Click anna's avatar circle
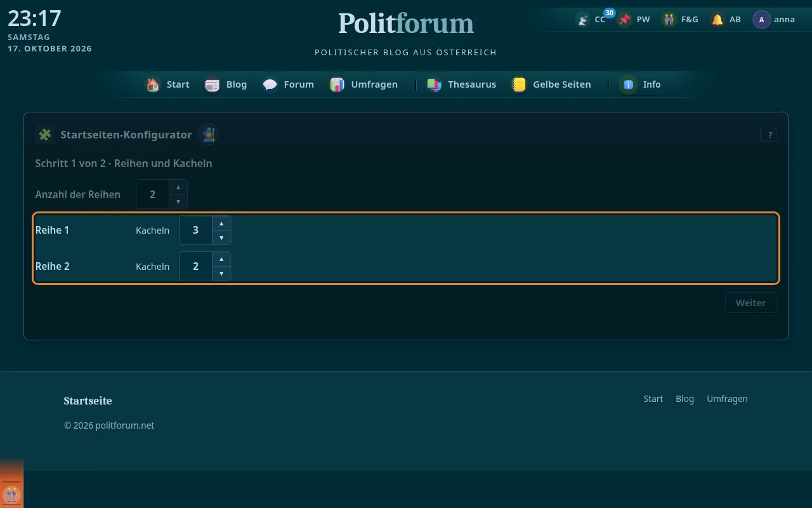Image resolution: width=812 pixels, height=508 pixels. 761,20
